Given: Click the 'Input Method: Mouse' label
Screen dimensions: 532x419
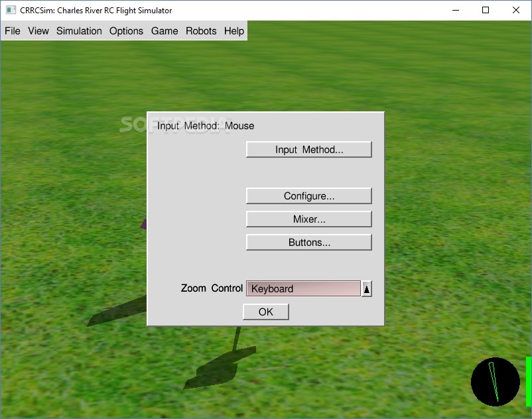Looking at the screenshot, I should click(205, 126).
